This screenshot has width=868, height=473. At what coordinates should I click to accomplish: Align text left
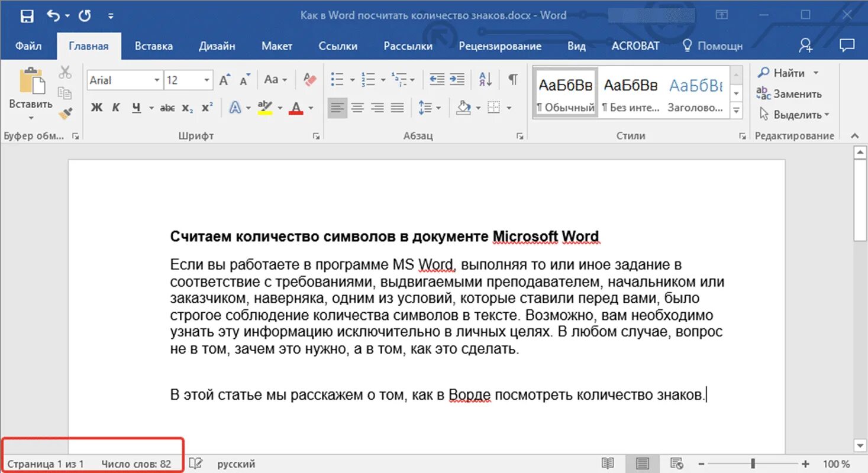pos(337,108)
